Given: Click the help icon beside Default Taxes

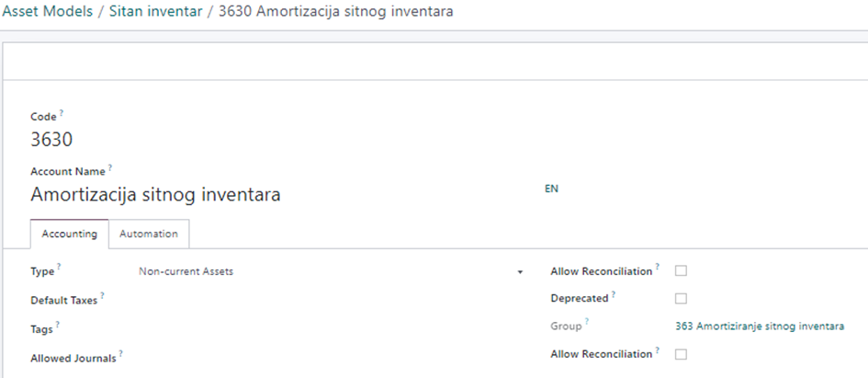Looking at the screenshot, I should tap(102, 295).
